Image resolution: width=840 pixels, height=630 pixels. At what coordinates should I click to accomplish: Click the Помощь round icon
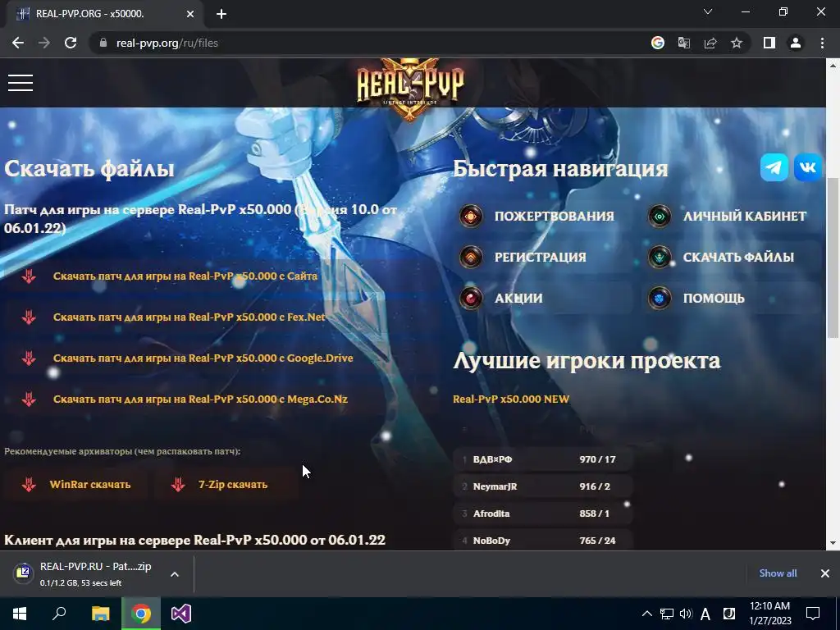[x=660, y=298]
